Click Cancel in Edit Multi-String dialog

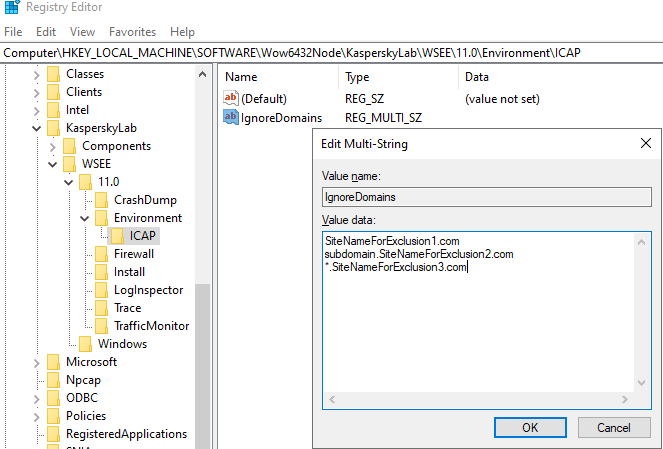tap(614, 427)
